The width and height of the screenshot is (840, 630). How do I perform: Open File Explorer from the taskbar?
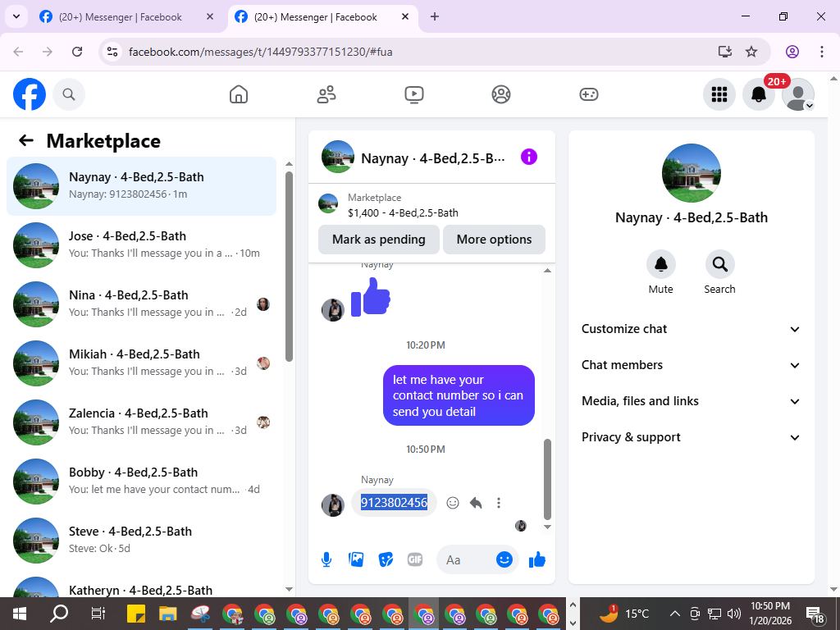(x=167, y=614)
